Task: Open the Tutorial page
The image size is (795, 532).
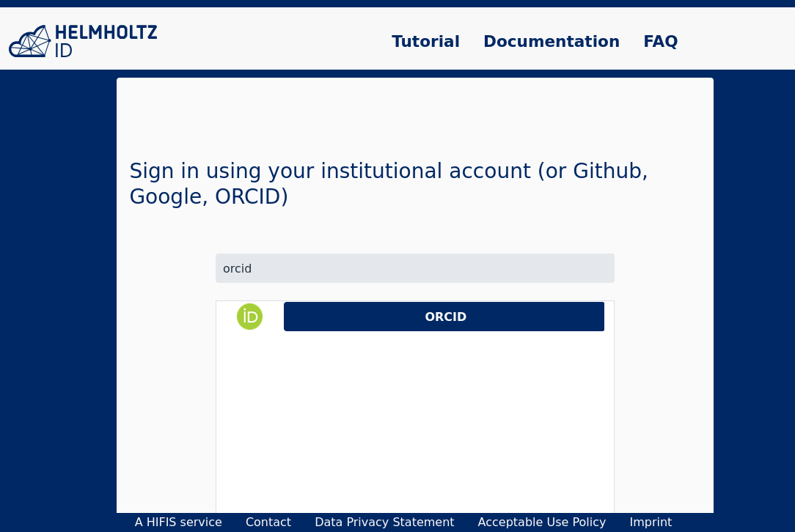Action: [425, 42]
